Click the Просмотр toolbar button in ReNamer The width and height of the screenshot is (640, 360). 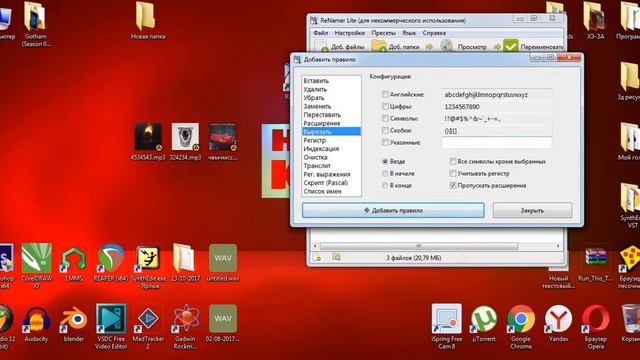click(464, 47)
